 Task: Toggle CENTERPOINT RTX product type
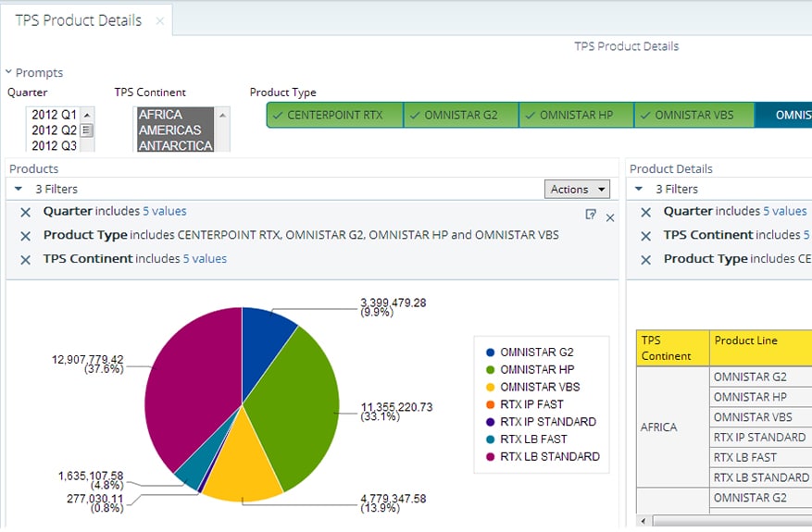[335, 115]
